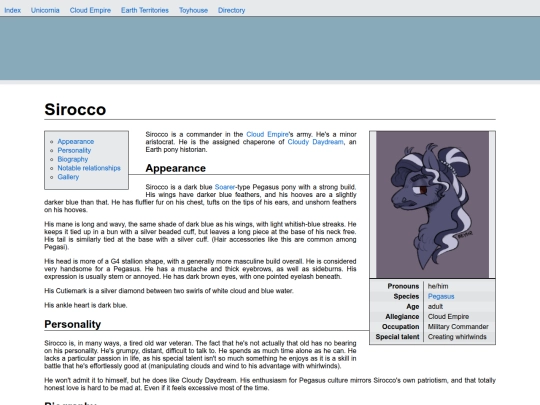Image resolution: width=540 pixels, height=405 pixels.
Task: View the Sirocco portrait image
Action: [432, 204]
